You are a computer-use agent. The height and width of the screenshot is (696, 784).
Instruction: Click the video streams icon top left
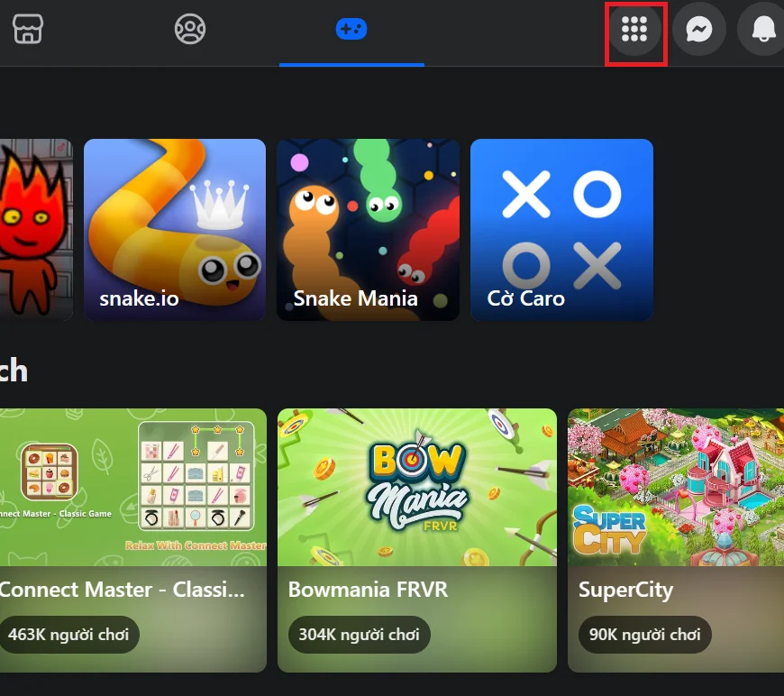click(27, 29)
